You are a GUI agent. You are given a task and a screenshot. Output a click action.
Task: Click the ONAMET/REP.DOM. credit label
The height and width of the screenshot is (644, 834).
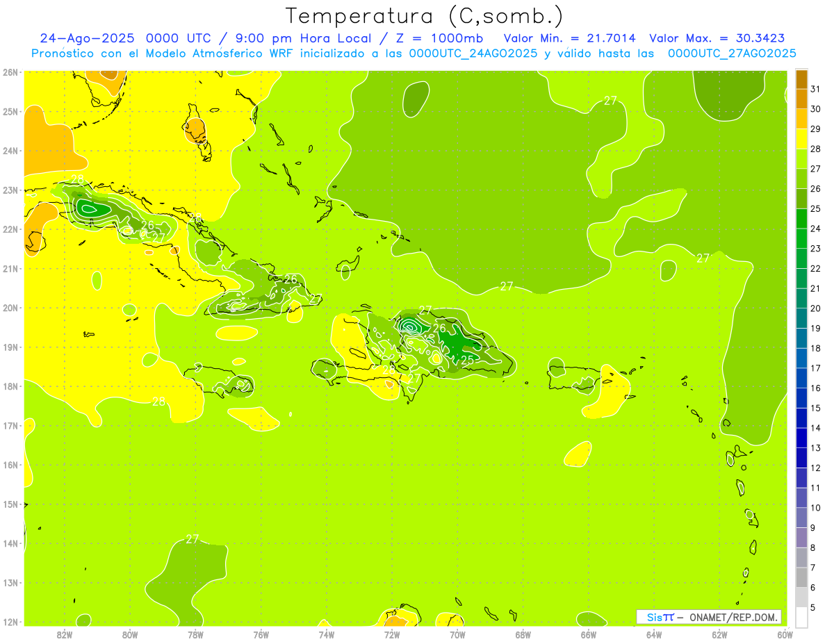733,617
